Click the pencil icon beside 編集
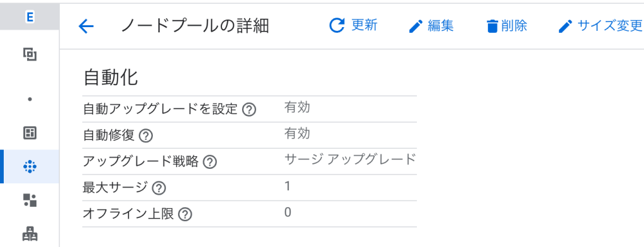 416,26
